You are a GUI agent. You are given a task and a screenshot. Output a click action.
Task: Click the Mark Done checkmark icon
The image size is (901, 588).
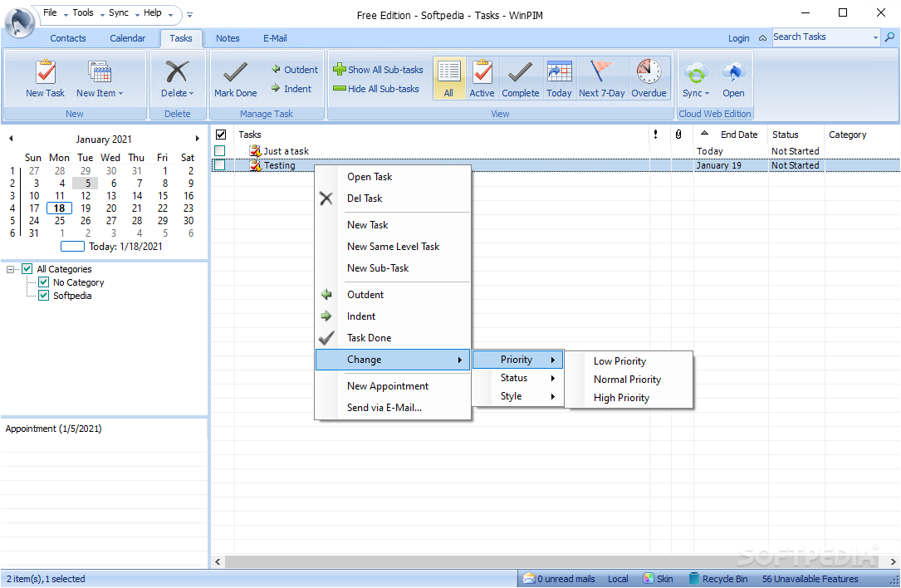[x=235, y=72]
